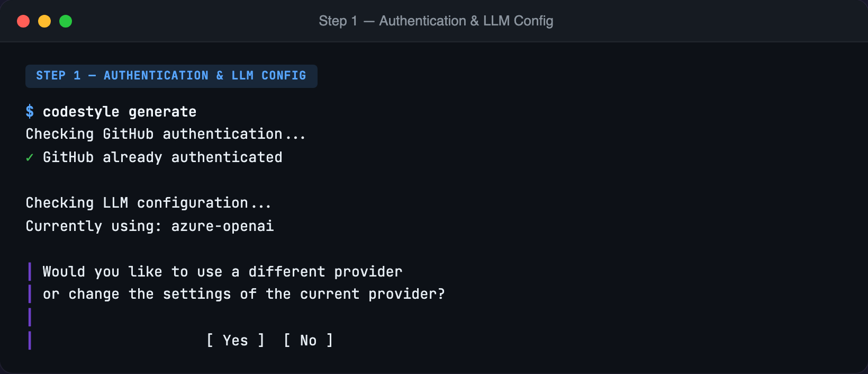868x374 pixels.
Task: Choose No to keep the current provider
Action: 308,340
